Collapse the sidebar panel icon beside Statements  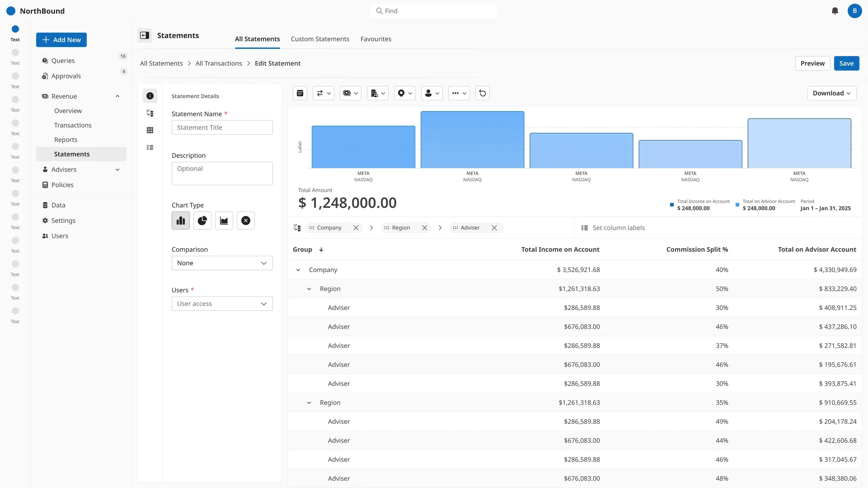coord(144,35)
